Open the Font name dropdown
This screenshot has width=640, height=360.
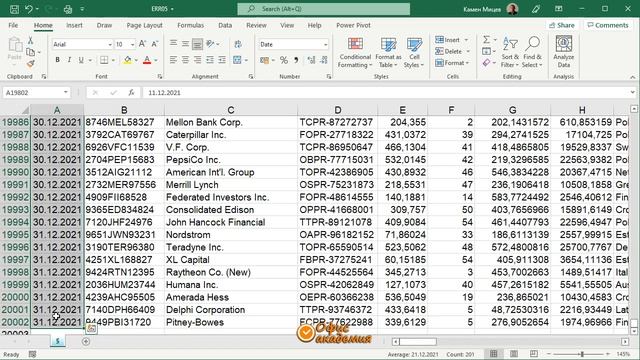[x=110, y=44]
